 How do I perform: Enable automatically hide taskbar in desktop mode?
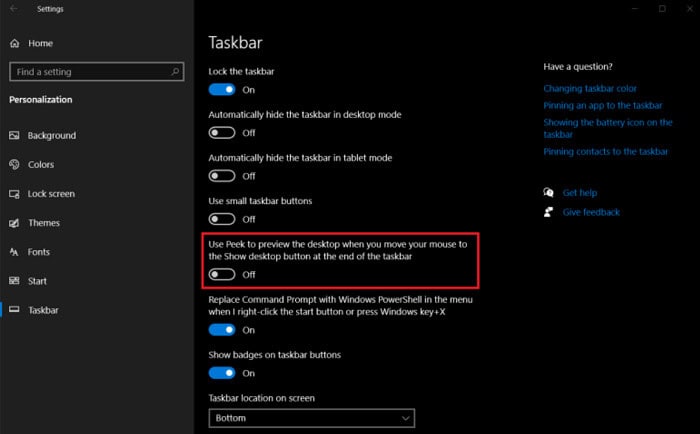222,133
